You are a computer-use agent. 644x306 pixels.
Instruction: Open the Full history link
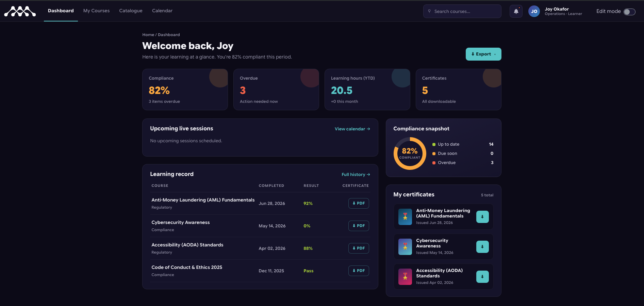click(356, 175)
